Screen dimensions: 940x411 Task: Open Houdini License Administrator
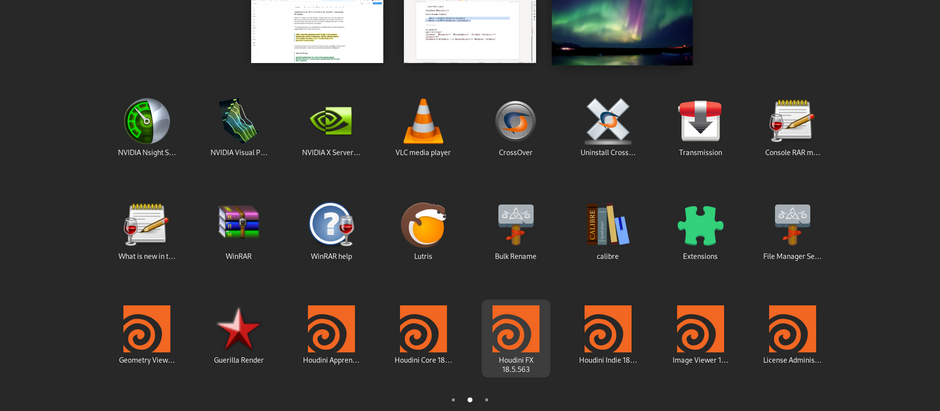click(793, 329)
